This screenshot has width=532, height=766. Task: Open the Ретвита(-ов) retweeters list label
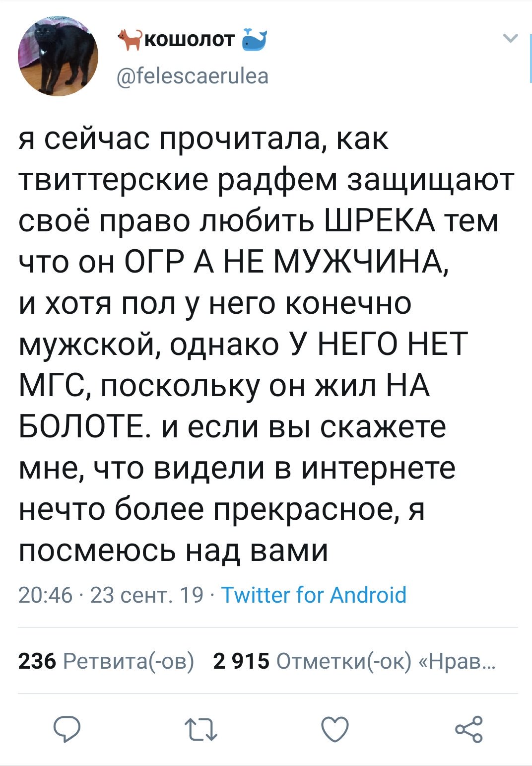pyautogui.click(x=129, y=661)
